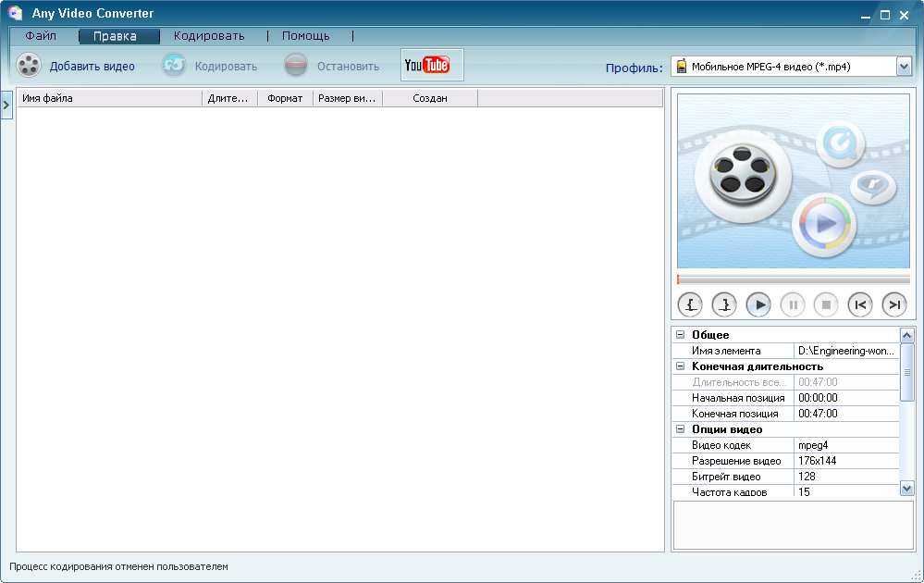Click status text Процесс кодирования отменен пользователем
924x583 pixels.
coord(118,566)
